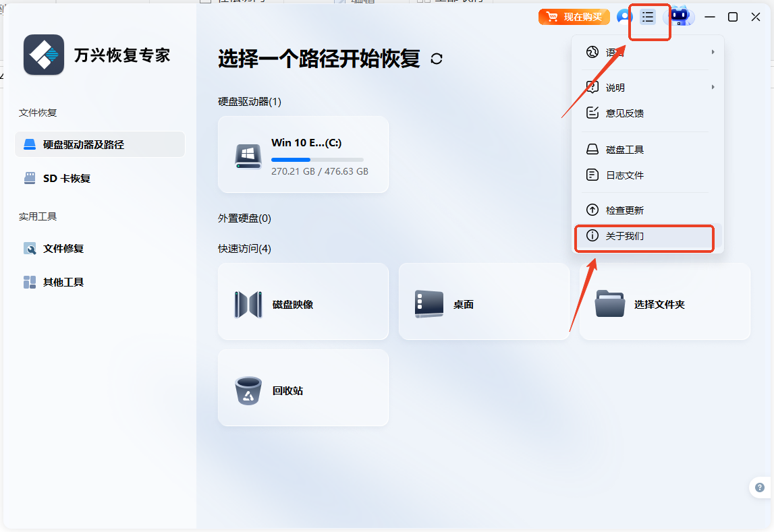Image resolution: width=774 pixels, height=532 pixels.
Task: Choose the 磁盘映像 quick access card
Action: click(303, 301)
